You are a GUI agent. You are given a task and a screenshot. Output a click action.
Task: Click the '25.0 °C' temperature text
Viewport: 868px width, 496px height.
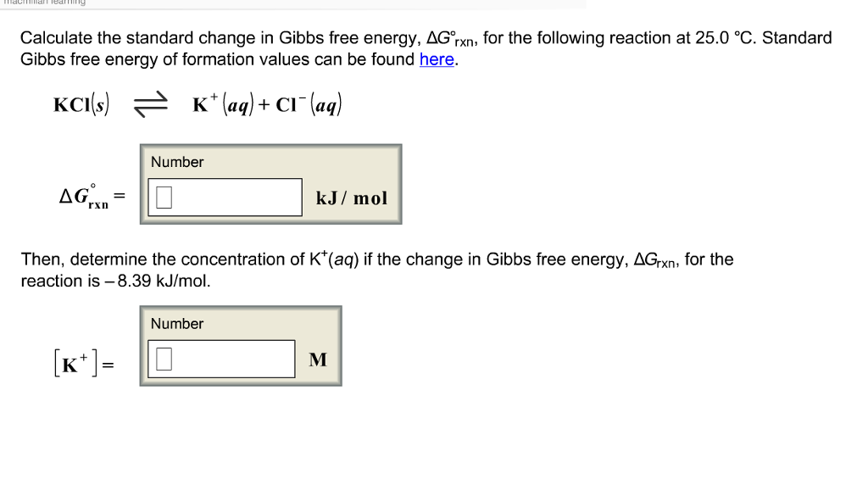[726, 37]
